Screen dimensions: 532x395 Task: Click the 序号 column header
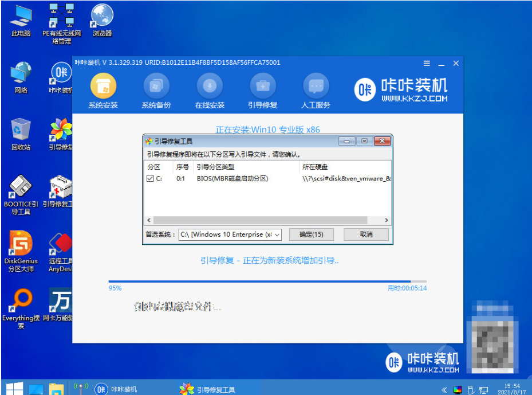183,167
